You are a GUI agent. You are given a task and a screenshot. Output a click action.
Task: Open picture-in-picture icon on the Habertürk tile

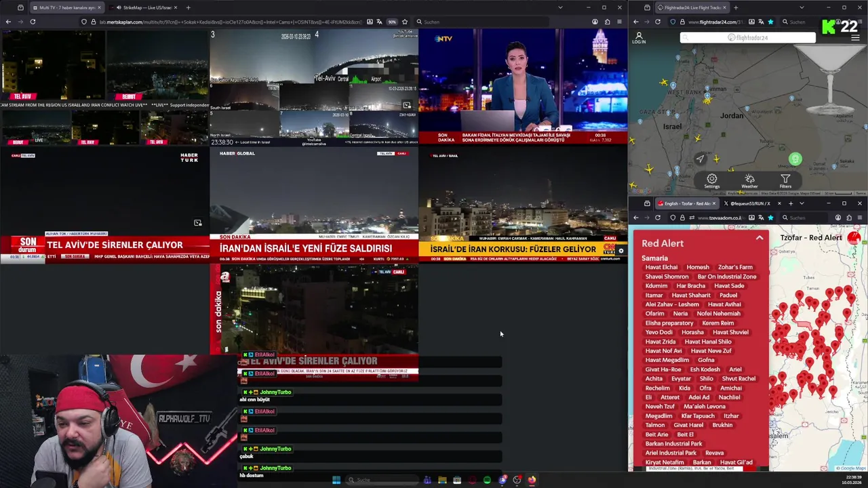tap(198, 222)
